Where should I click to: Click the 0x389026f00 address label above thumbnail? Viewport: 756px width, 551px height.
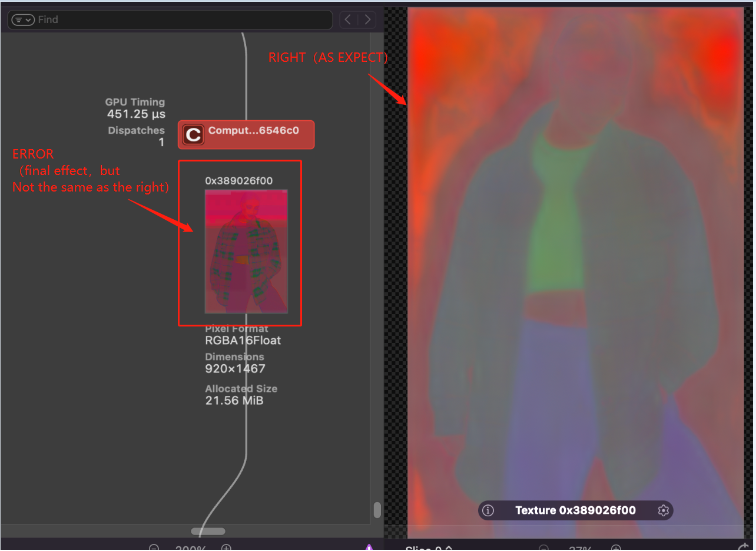239,180
